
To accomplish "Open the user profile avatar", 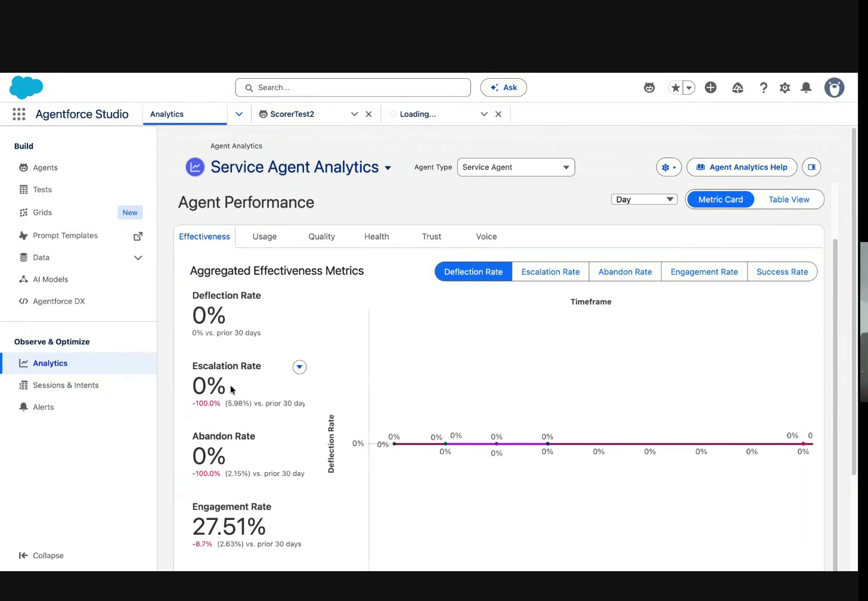I will click(x=834, y=88).
